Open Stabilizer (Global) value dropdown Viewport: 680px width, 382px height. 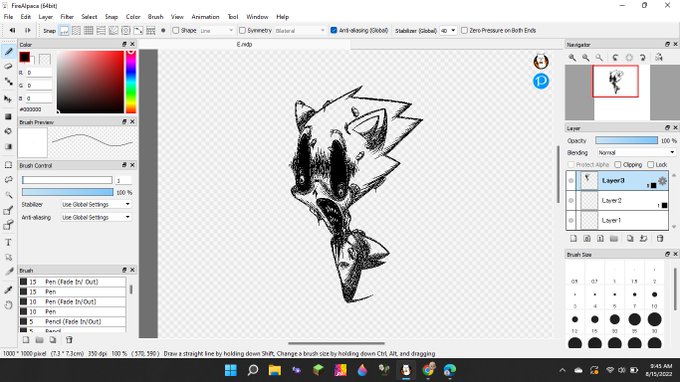click(x=448, y=30)
